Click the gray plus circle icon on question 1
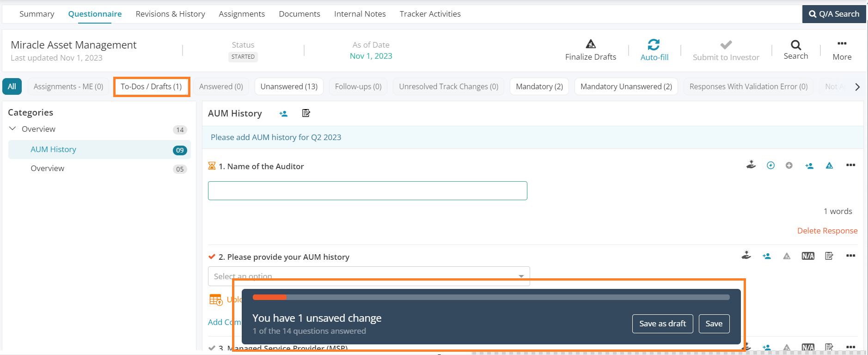The width and height of the screenshot is (868, 355). 789,165
